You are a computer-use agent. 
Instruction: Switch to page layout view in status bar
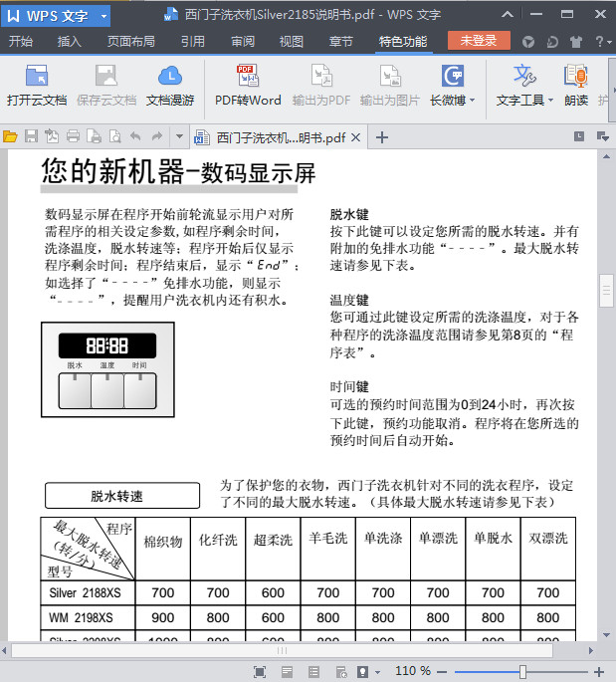[x=287, y=672]
